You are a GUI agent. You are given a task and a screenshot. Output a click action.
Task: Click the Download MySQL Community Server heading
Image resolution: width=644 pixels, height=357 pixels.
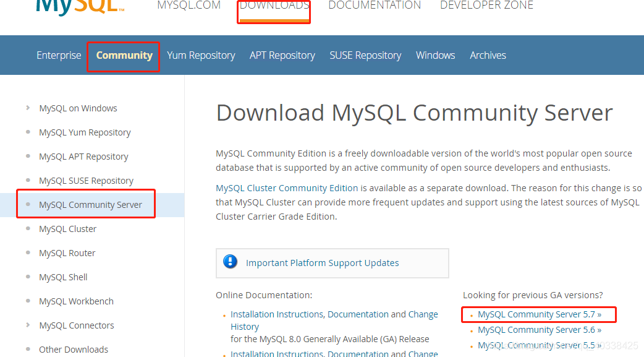click(415, 113)
